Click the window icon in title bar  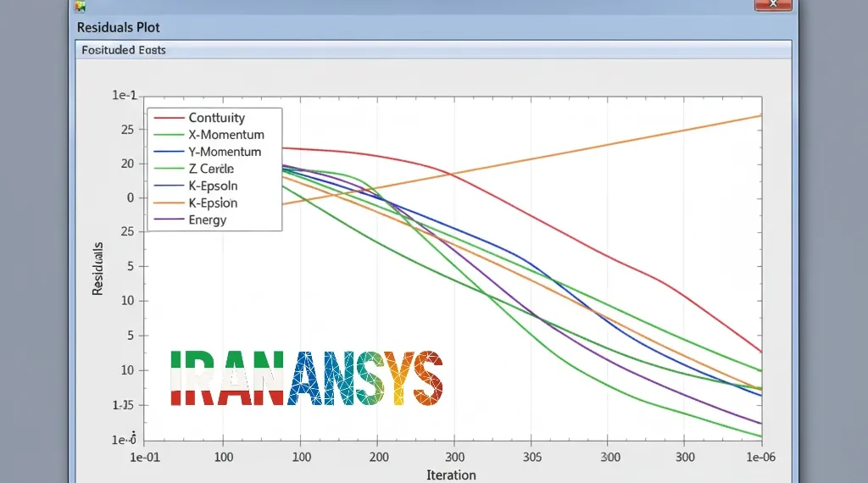pyautogui.click(x=81, y=6)
